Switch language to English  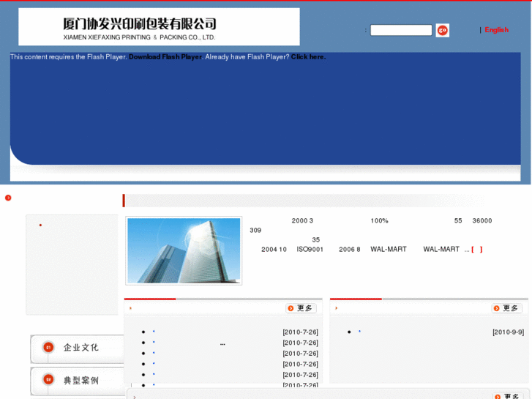496,30
